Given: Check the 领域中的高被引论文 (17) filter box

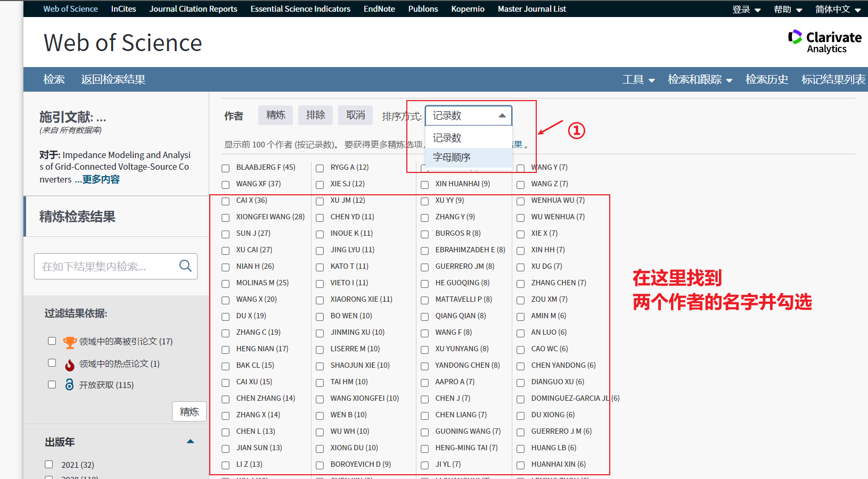Looking at the screenshot, I should [x=52, y=341].
